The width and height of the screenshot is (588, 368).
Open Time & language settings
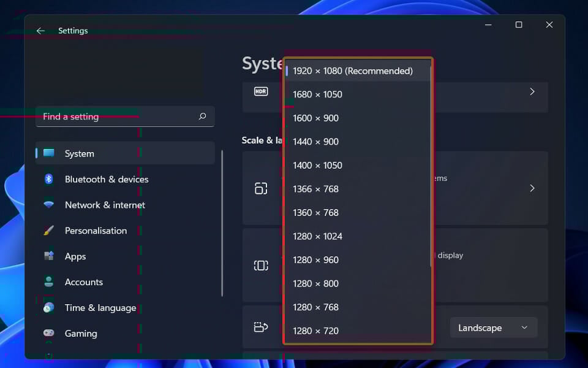pyautogui.click(x=125, y=307)
